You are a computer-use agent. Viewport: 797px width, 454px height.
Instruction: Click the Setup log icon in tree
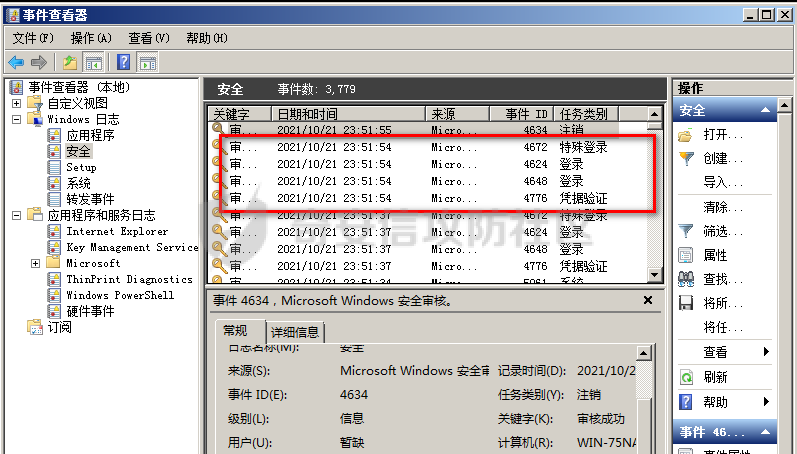54,167
